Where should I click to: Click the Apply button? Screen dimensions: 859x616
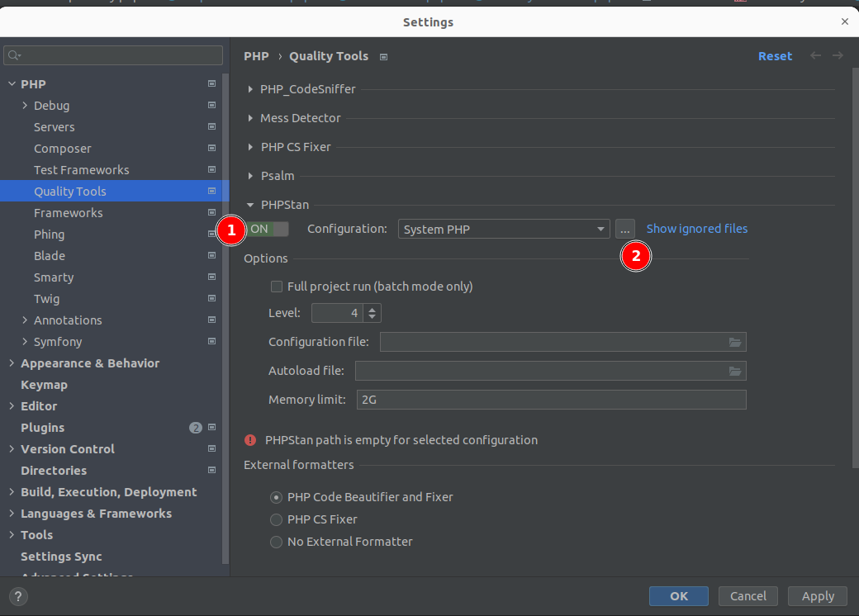pos(818,596)
